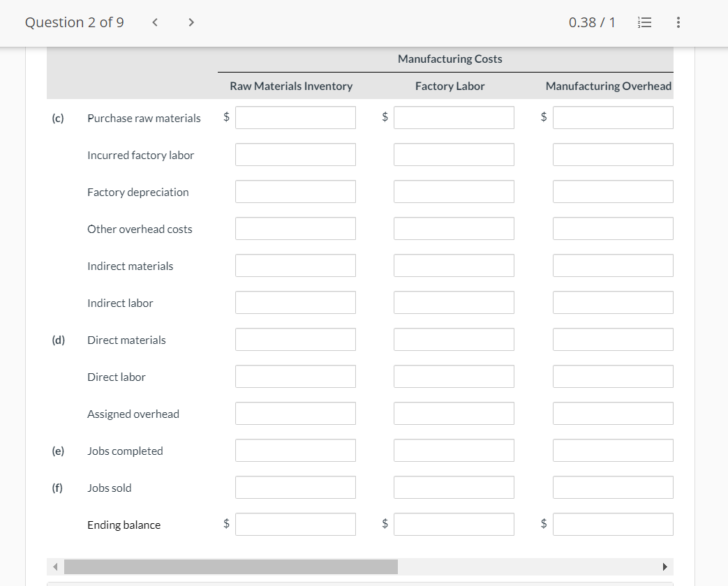Click the left scroll arrow below the table
Screen dimensions: 728x586
(x=55, y=566)
